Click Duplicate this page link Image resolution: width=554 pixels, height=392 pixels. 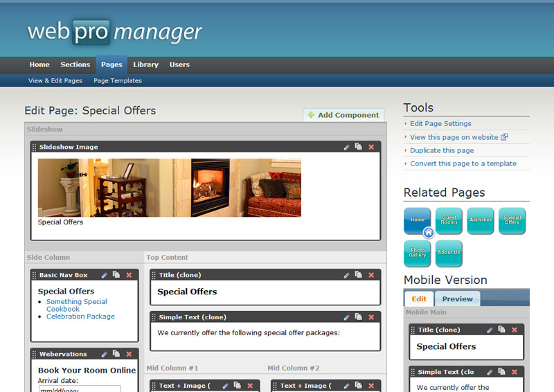tap(442, 150)
